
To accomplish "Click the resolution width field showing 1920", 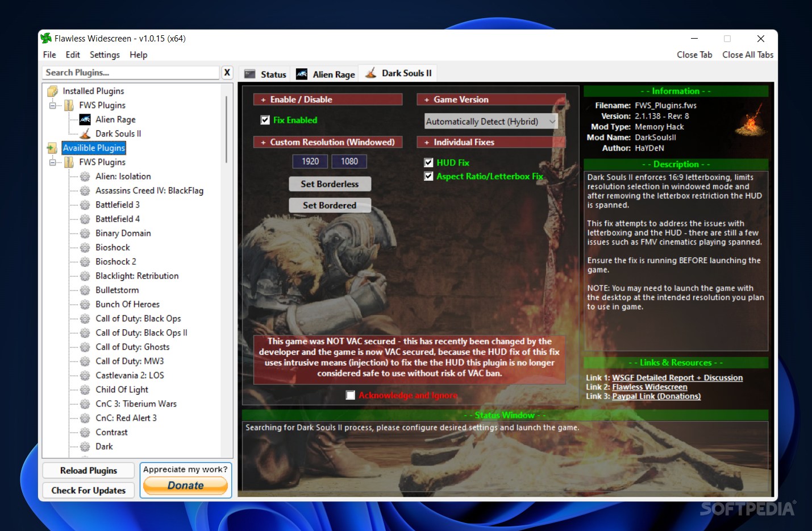I will pos(310,161).
